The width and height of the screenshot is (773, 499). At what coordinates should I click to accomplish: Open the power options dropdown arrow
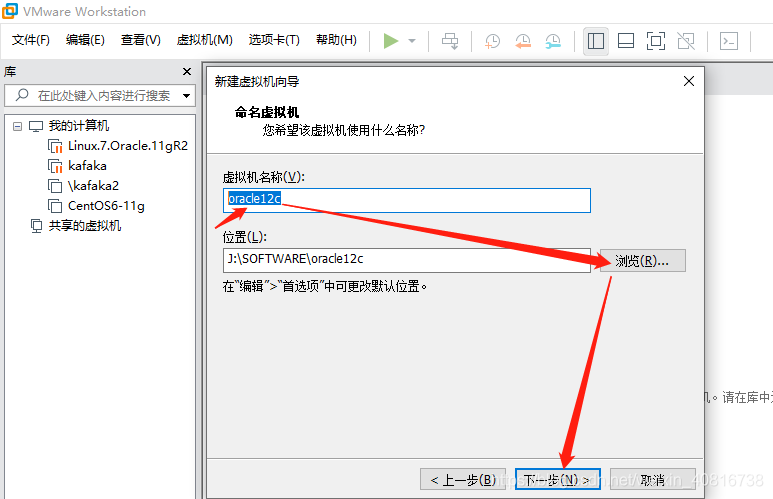[412, 41]
